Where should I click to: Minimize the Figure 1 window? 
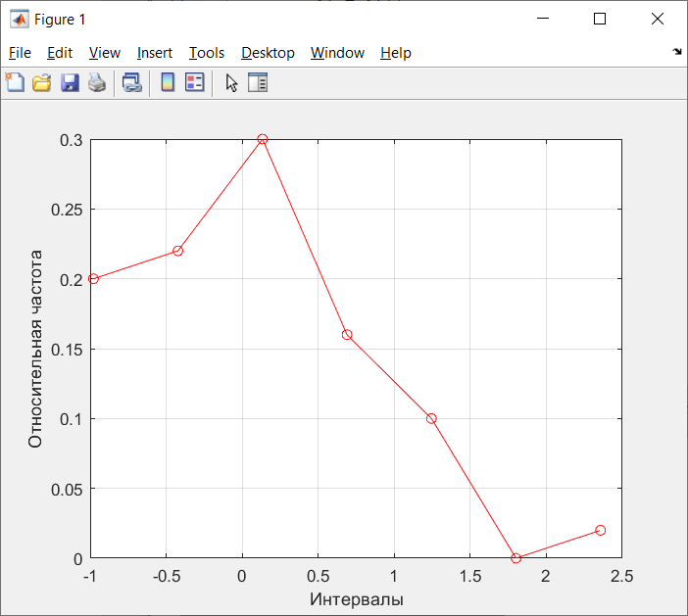point(543,19)
